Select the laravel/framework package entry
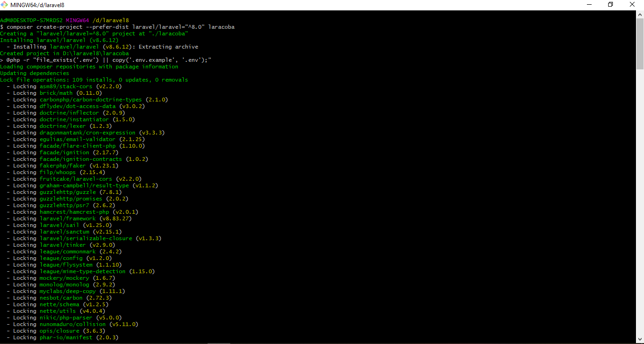The width and height of the screenshot is (644, 344). pyautogui.click(x=67, y=218)
